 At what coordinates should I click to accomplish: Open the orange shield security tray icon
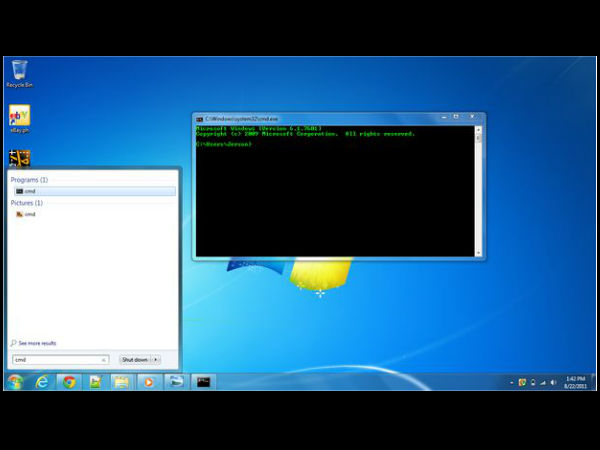pyautogui.click(x=522, y=382)
